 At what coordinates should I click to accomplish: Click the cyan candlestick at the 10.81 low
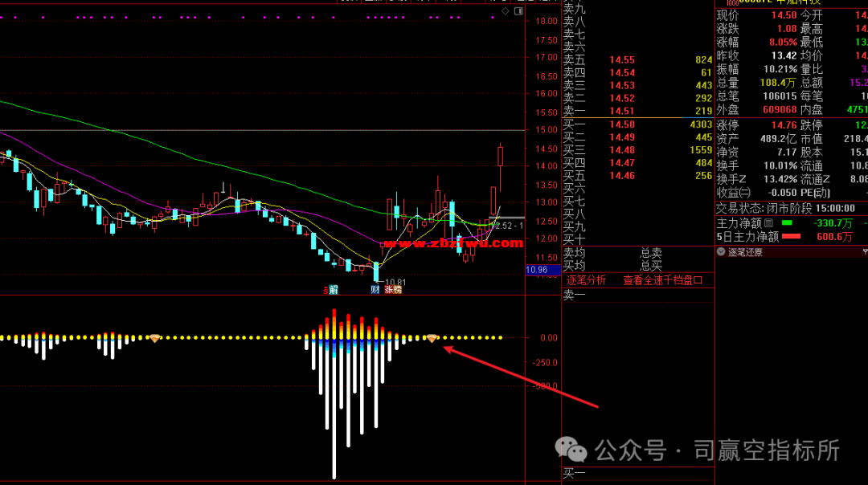376,271
